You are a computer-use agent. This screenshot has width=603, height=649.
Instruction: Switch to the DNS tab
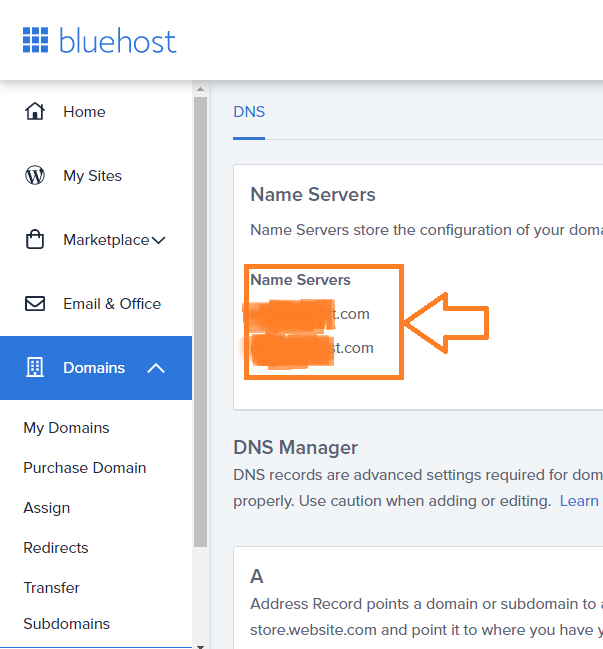249,112
